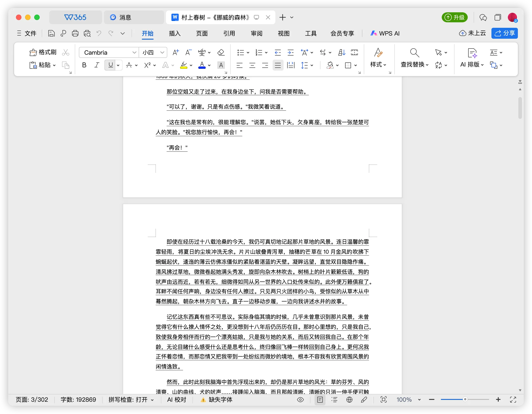Click the multi-window icon at top right

tap(498, 17)
